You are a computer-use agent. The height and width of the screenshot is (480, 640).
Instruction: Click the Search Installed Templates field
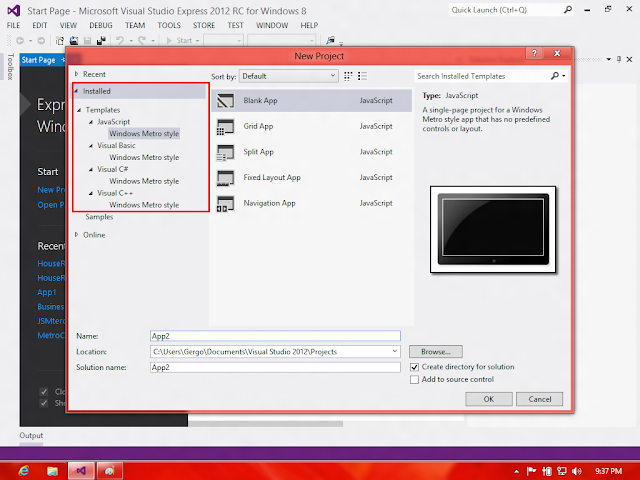tap(482, 76)
